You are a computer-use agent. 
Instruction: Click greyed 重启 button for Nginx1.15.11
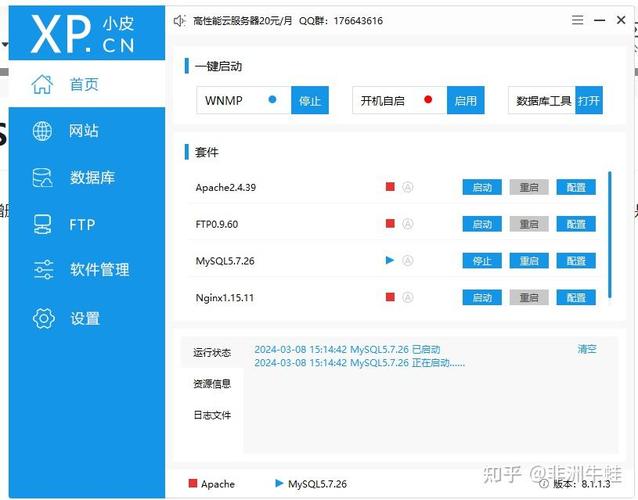coord(529,297)
